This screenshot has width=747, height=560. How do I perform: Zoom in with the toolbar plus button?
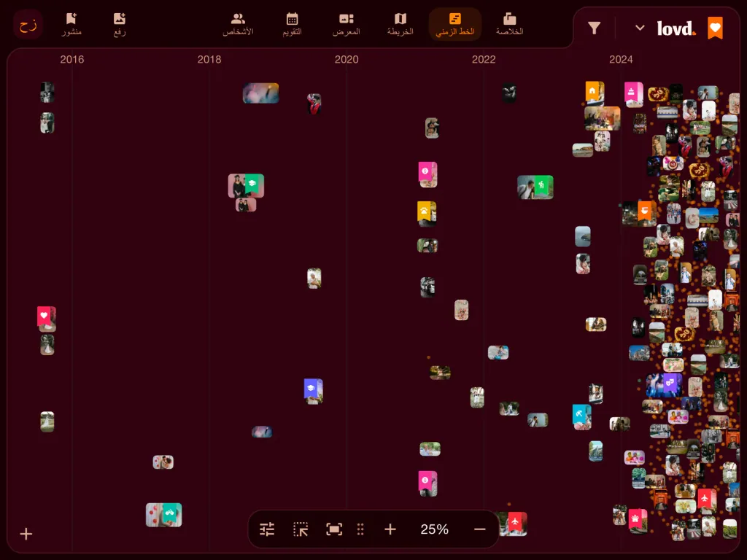point(390,529)
